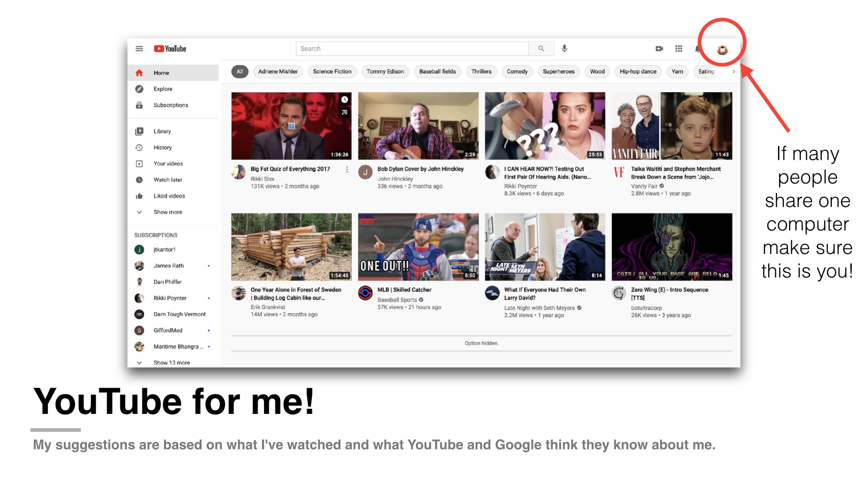Open Big Fat Quiz of Everything 2017 title
The width and height of the screenshot is (868, 488).
click(290, 169)
